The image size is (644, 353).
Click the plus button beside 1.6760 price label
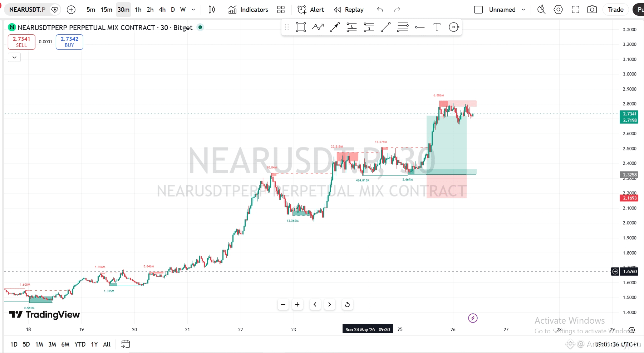(615, 271)
